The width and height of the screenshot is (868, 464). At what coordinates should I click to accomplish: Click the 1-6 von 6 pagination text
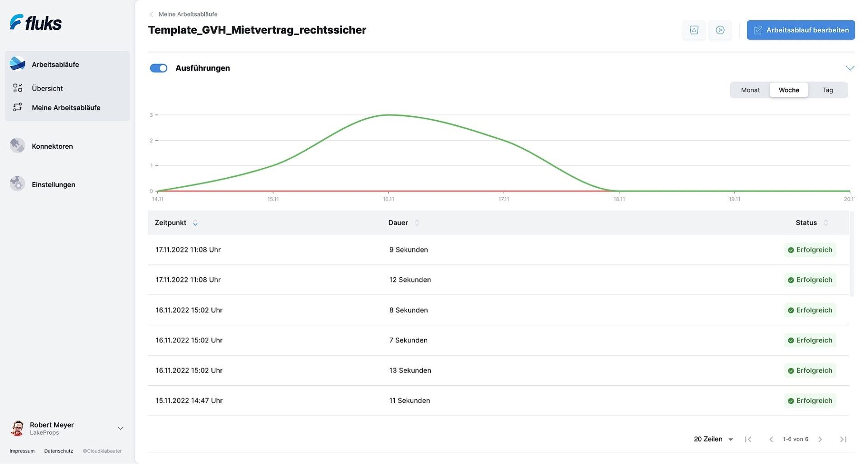pos(795,439)
